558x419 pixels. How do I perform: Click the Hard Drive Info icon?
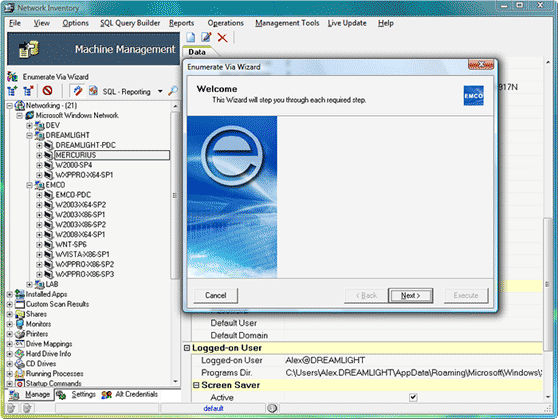[x=20, y=354]
